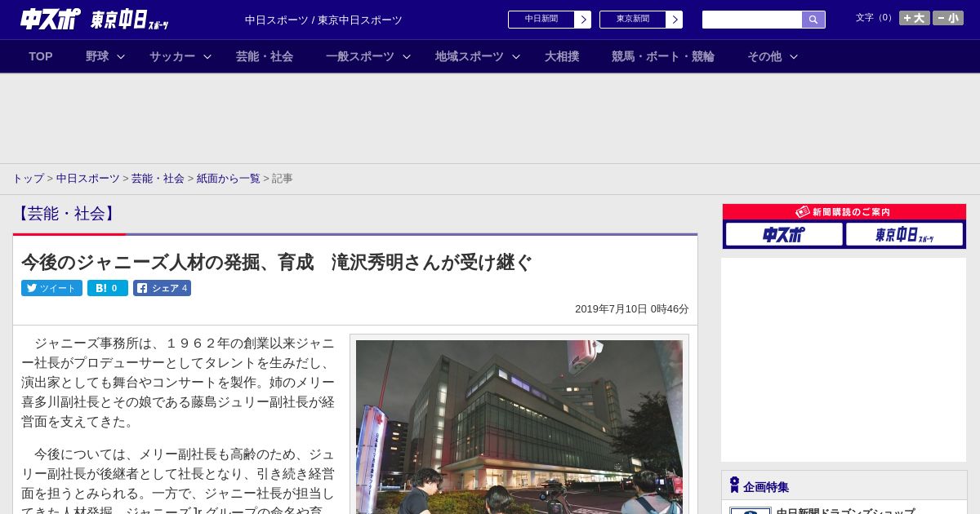
Task: Click the 東京中日スポーツ logo in the header
Action: click(x=130, y=20)
